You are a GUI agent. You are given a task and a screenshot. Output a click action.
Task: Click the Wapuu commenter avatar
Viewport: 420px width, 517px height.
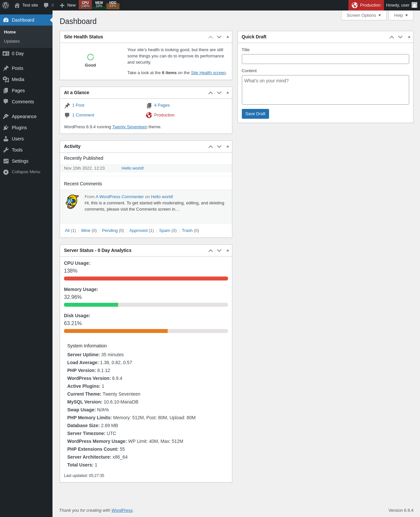pyautogui.click(x=72, y=202)
